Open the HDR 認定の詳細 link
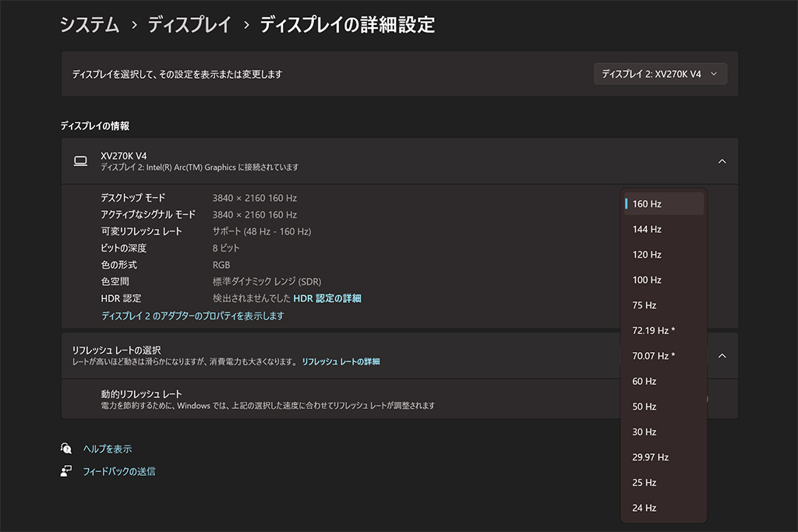 coord(327,298)
